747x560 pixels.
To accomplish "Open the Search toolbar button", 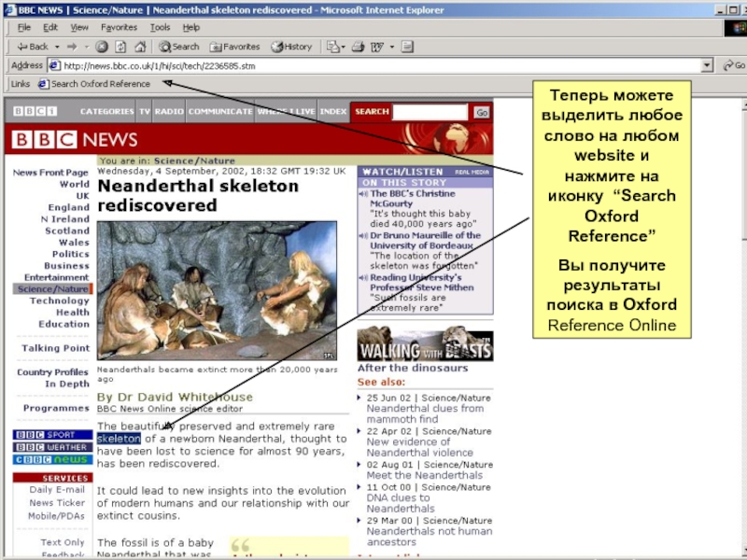I will tap(179, 47).
